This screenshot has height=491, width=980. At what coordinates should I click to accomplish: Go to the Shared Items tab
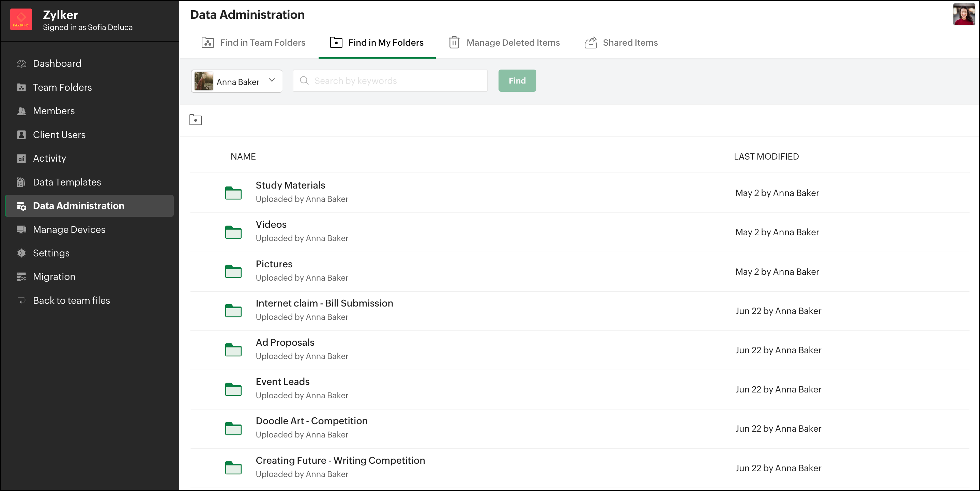click(x=621, y=43)
